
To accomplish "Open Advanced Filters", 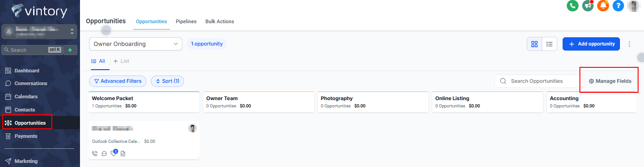I will (x=118, y=81).
